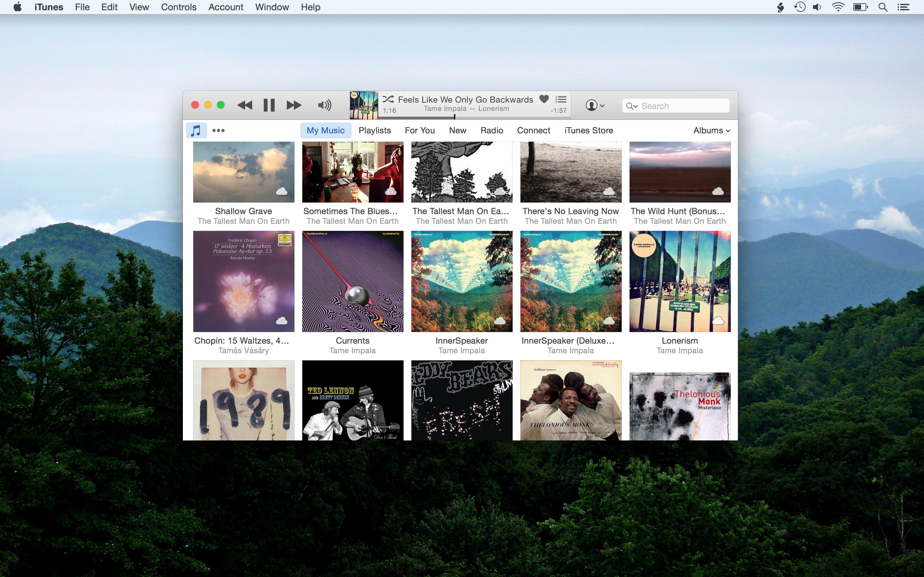Pause playback with the pause button
924x577 pixels.
[x=269, y=105]
